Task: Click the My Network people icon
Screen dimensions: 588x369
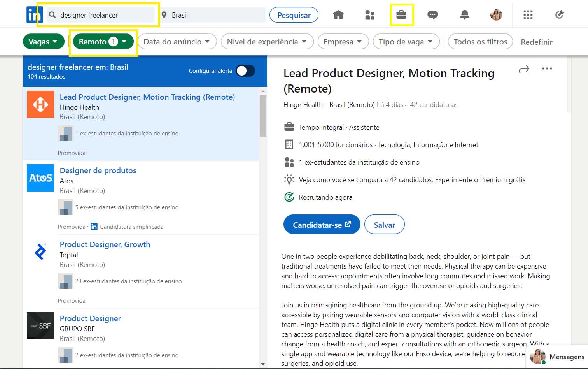Action: pos(369,14)
